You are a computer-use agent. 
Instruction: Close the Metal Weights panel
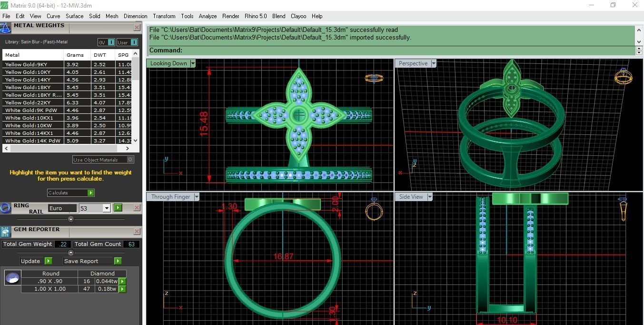click(x=137, y=28)
